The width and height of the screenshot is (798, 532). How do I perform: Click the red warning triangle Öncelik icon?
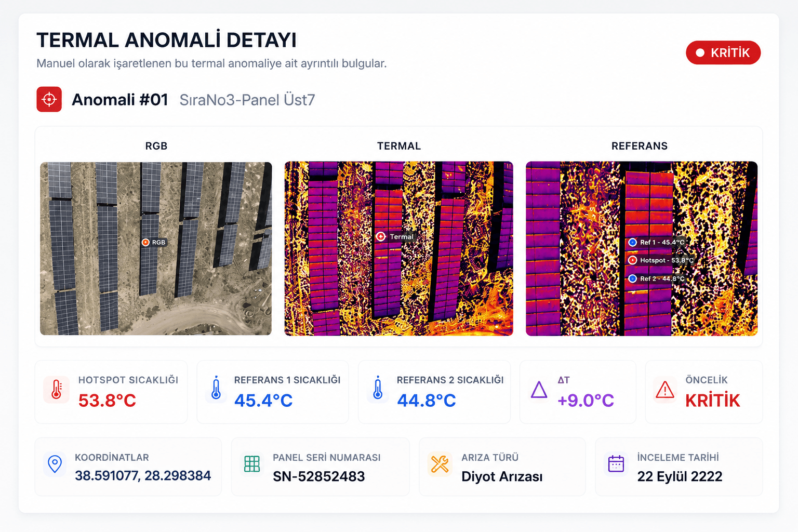[665, 390]
